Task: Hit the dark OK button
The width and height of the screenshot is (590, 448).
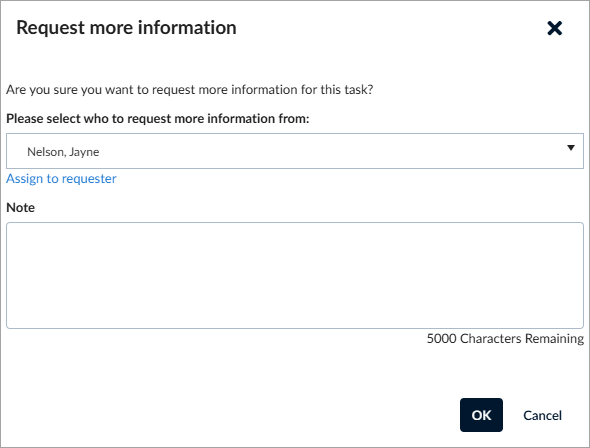Action: (x=481, y=415)
